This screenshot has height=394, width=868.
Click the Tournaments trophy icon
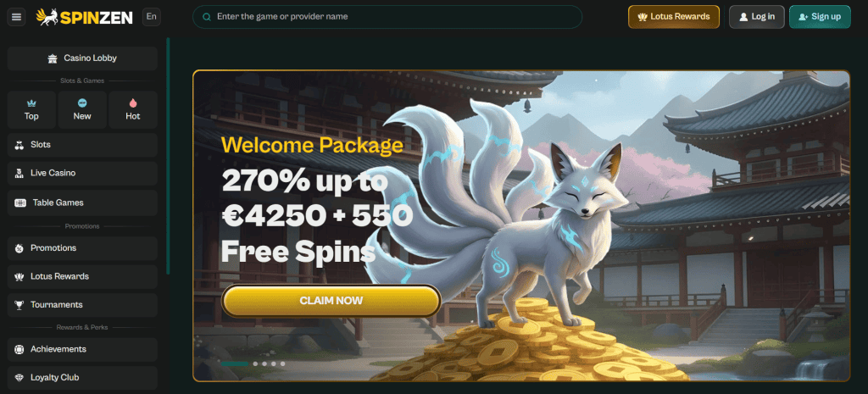point(19,305)
